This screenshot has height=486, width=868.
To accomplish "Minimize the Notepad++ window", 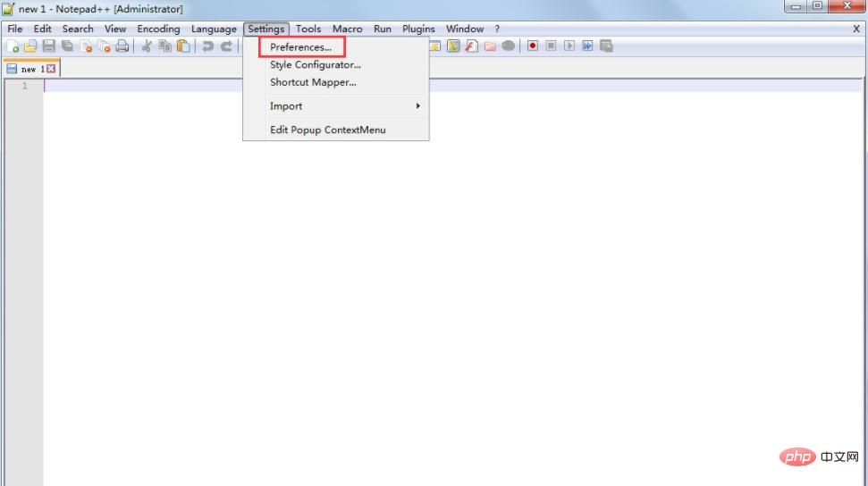I will point(796,6).
